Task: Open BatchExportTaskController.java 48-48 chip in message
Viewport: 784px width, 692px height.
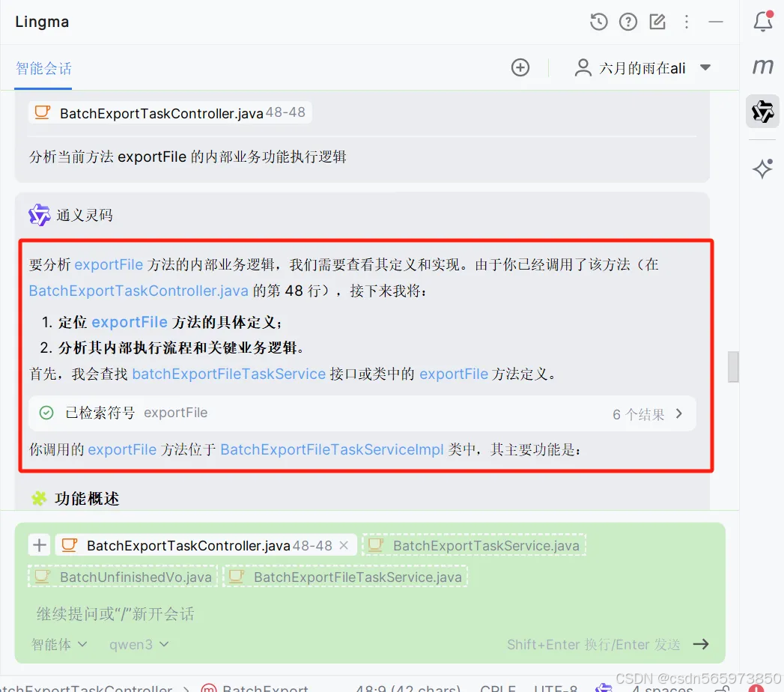Action: [x=170, y=112]
